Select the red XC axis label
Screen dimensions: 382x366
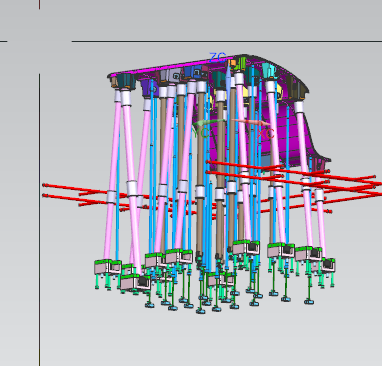[266, 134]
